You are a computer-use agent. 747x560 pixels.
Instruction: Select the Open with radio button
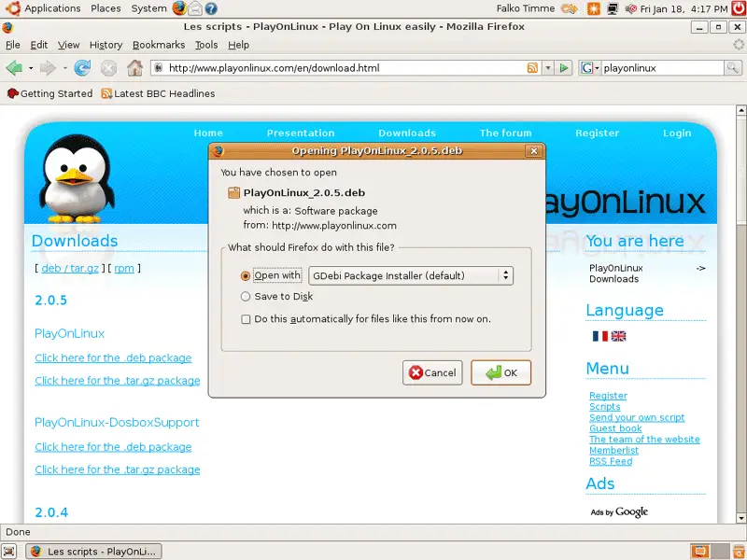[x=246, y=275]
